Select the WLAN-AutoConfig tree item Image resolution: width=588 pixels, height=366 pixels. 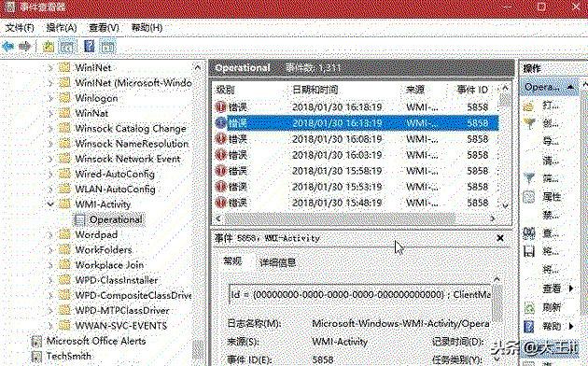115,189
